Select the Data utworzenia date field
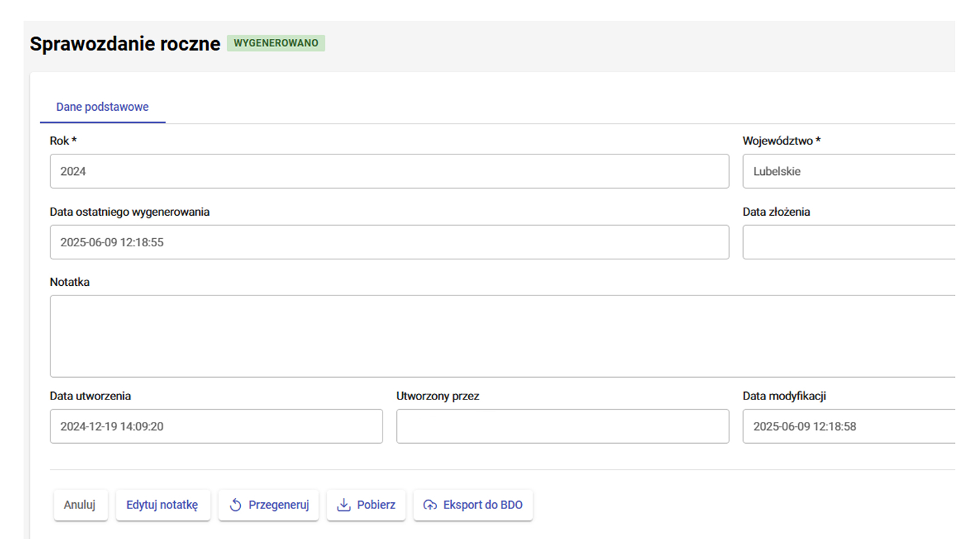980x539 pixels. click(x=216, y=427)
